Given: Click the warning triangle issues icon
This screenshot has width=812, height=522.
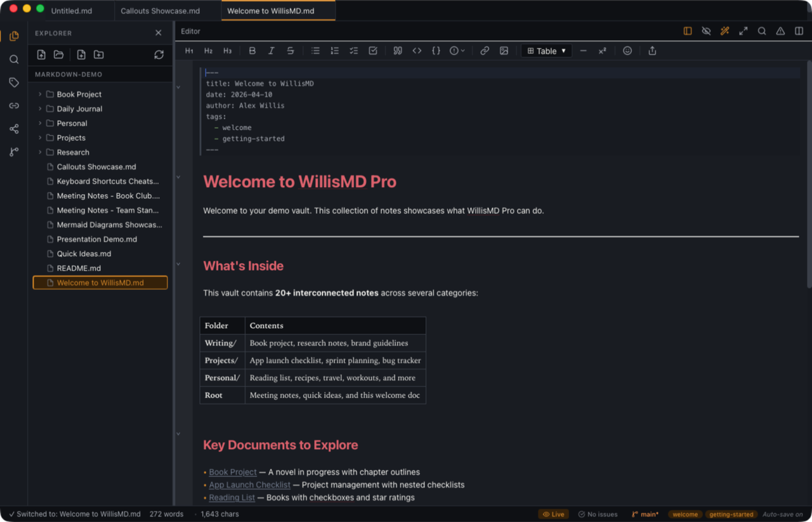Looking at the screenshot, I should (x=780, y=31).
